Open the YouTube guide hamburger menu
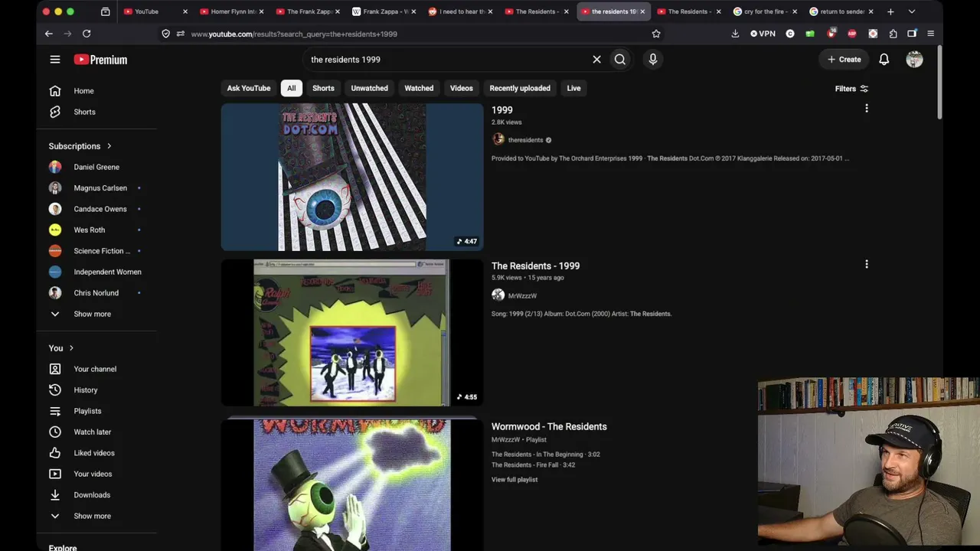This screenshot has height=551, width=980. click(55, 60)
